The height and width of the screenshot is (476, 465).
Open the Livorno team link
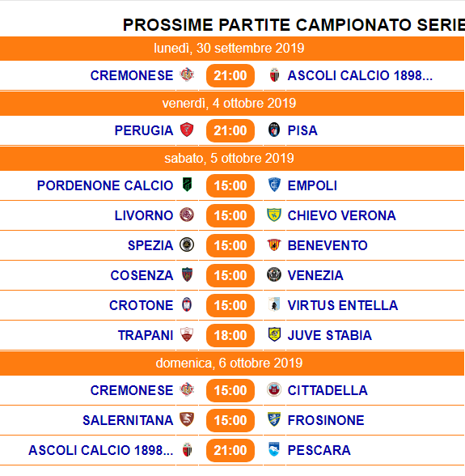[144, 215]
